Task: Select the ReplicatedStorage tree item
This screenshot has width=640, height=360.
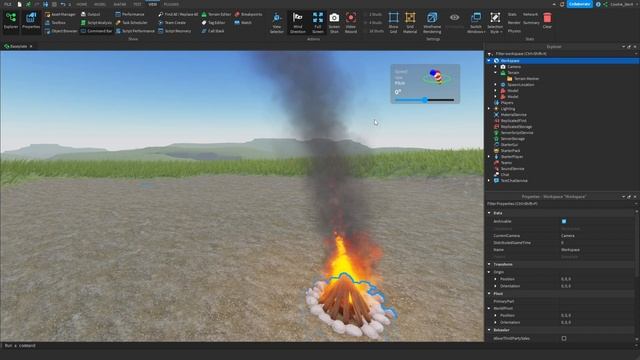Action: click(x=516, y=127)
